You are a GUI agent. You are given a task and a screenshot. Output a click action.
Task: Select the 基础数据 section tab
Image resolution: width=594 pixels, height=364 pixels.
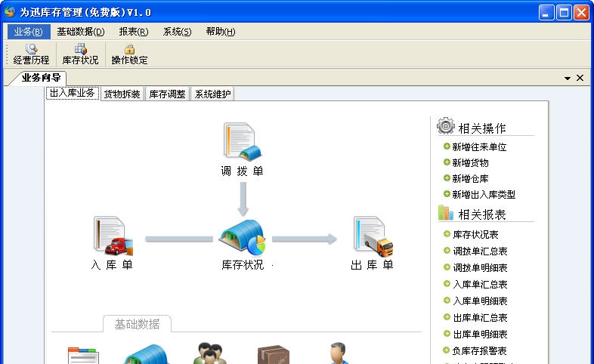(137, 324)
